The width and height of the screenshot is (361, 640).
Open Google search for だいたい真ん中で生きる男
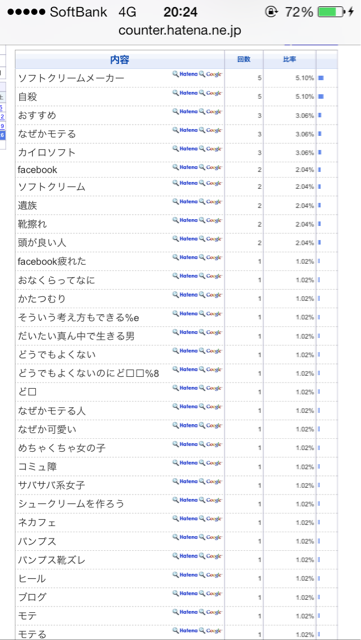tap(210, 332)
